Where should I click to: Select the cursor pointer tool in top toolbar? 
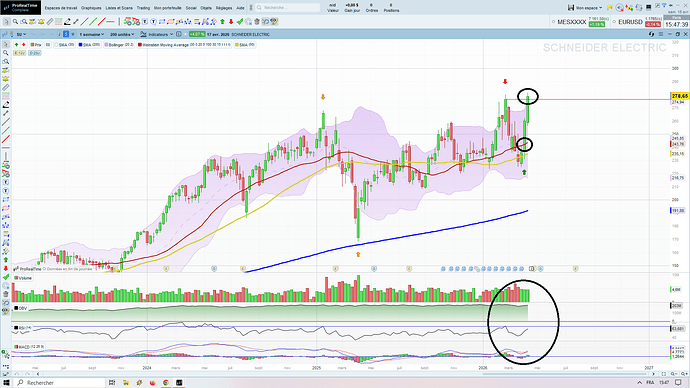[6, 22]
